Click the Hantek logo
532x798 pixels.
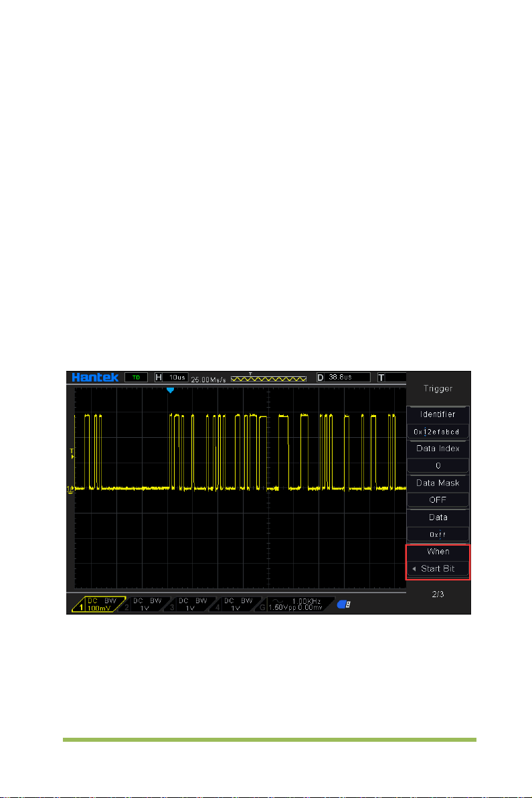click(95, 377)
